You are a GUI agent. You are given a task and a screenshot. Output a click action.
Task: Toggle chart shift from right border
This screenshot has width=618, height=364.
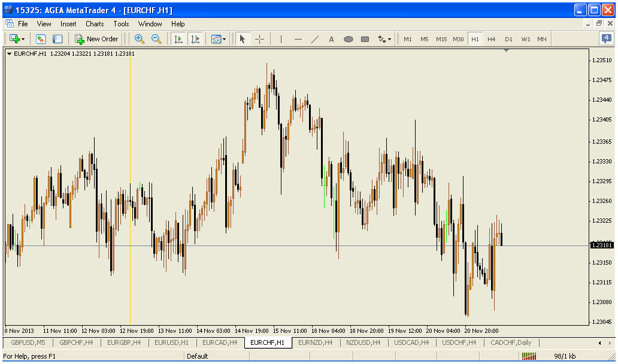[x=195, y=39]
